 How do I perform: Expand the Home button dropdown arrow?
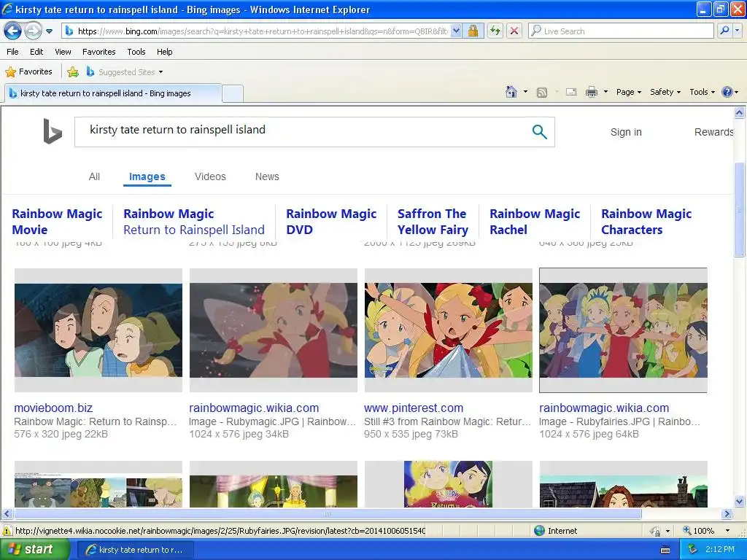point(525,92)
